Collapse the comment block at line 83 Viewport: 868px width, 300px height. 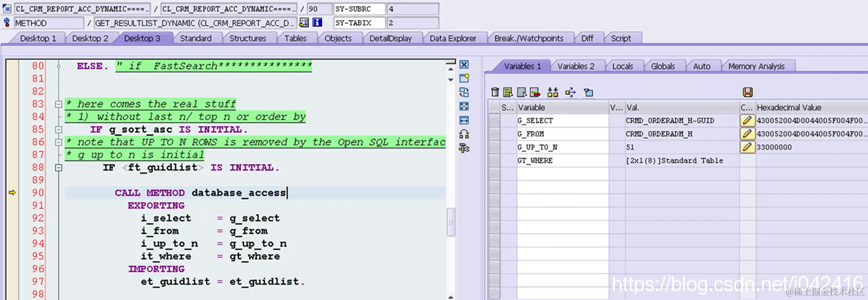tap(59, 104)
